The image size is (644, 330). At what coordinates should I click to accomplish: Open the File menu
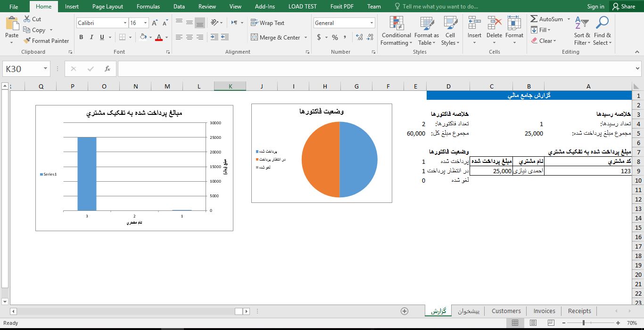14,7
